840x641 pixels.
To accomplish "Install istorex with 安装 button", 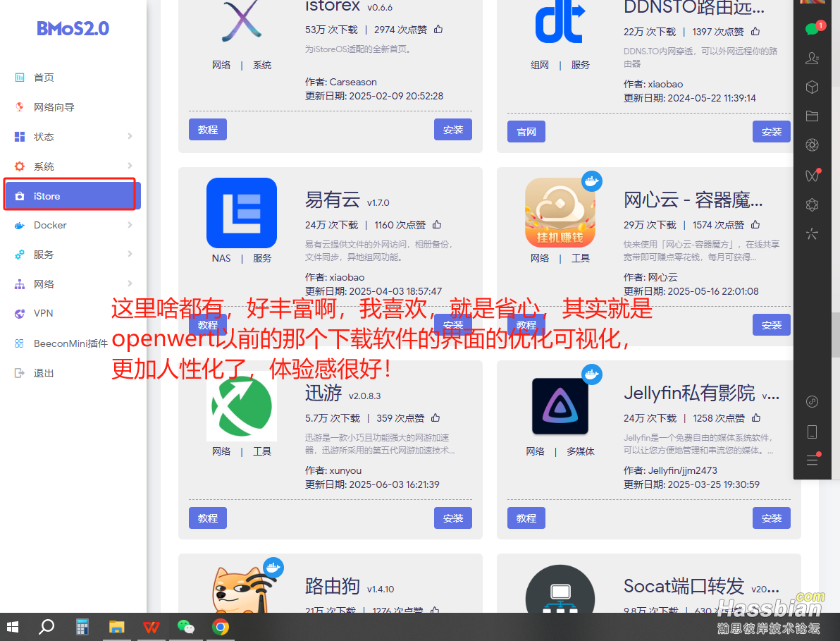I will (x=453, y=130).
